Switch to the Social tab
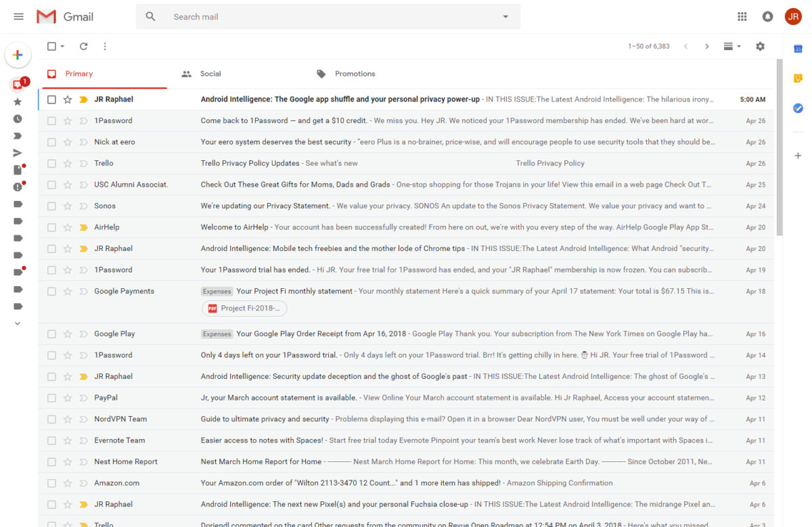The width and height of the screenshot is (812, 527). point(210,74)
